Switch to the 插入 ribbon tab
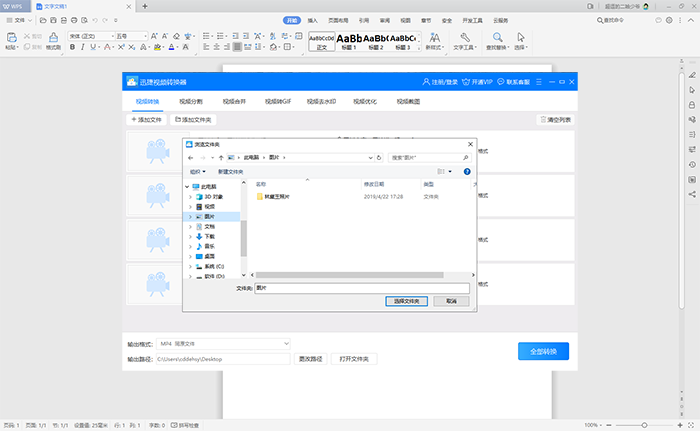This screenshot has height=431, width=700. pyautogui.click(x=312, y=21)
